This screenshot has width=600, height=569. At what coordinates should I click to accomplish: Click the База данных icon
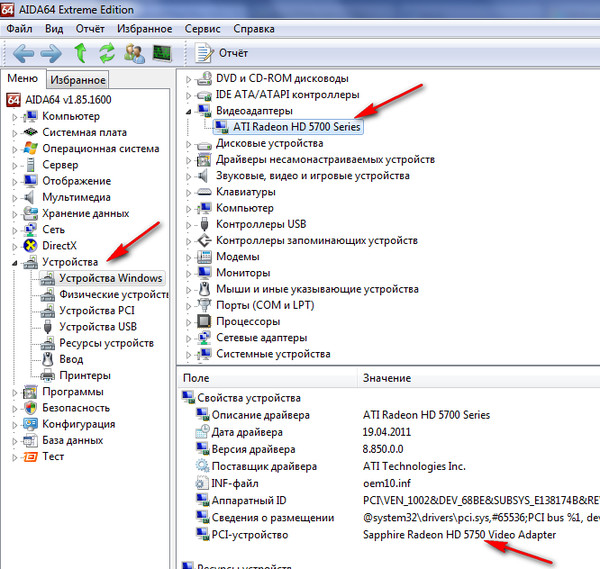(30, 440)
